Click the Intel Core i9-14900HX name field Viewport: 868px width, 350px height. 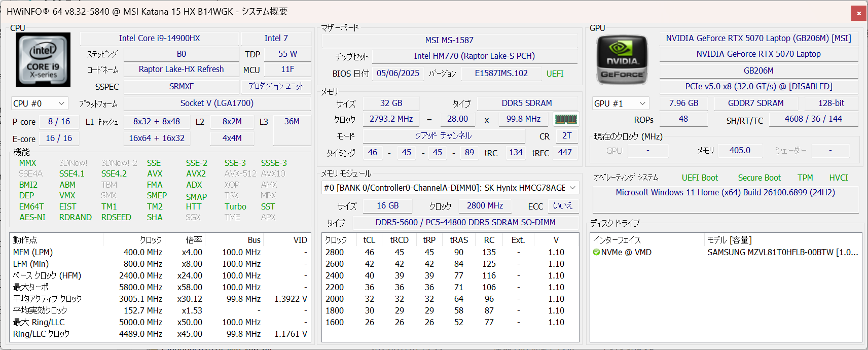tap(159, 39)
